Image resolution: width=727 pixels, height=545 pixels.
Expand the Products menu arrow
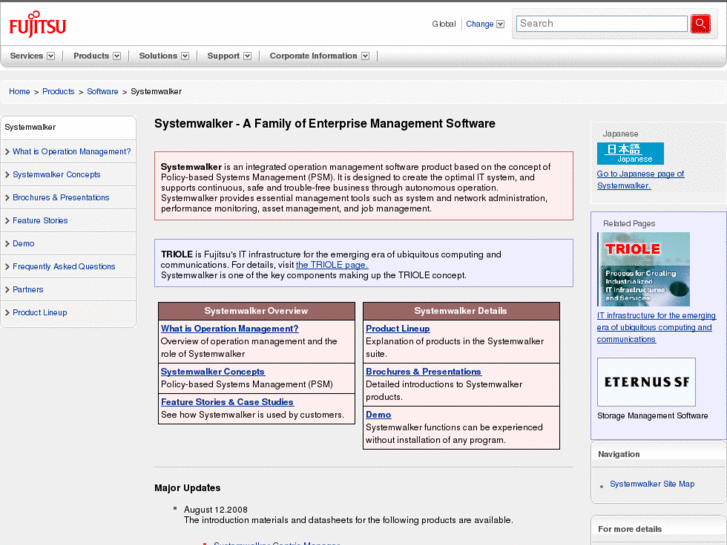[x=117, y=56]
